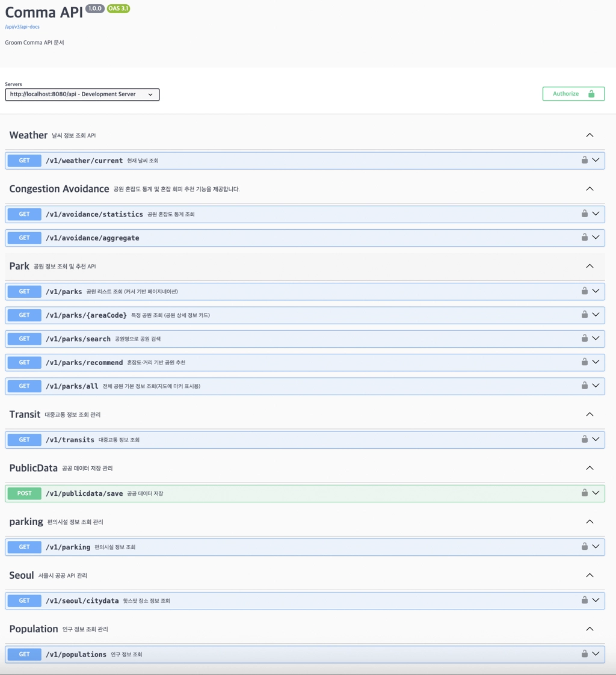
Task: Collapse the Population section arrow
Action: click(590, 629)
